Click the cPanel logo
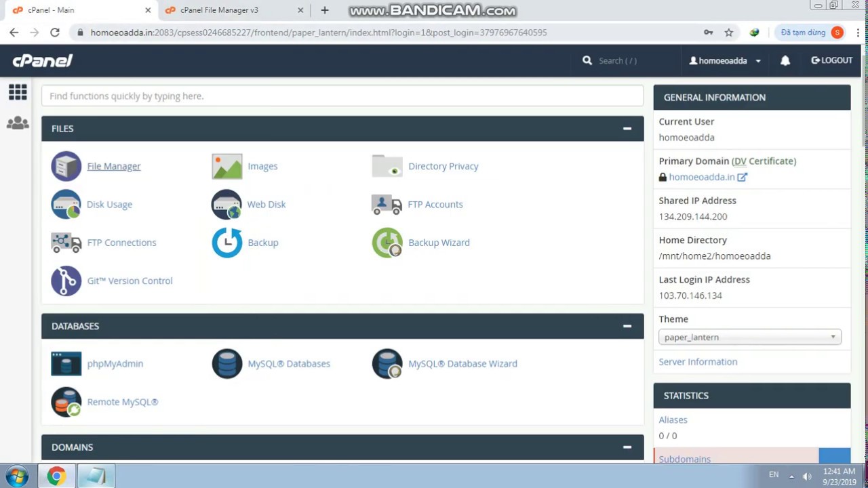The height and width of the screenshot is (488, 868). pyautogui.click(x=42, y=61)
